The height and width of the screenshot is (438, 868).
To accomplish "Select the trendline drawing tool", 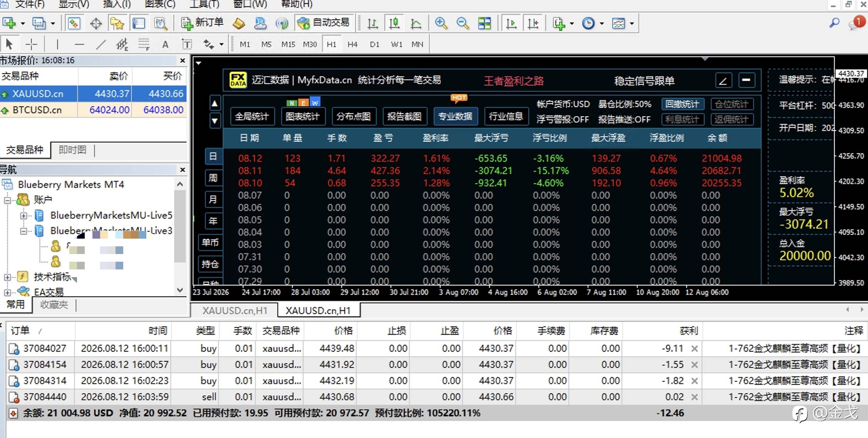I will [101, 44].
